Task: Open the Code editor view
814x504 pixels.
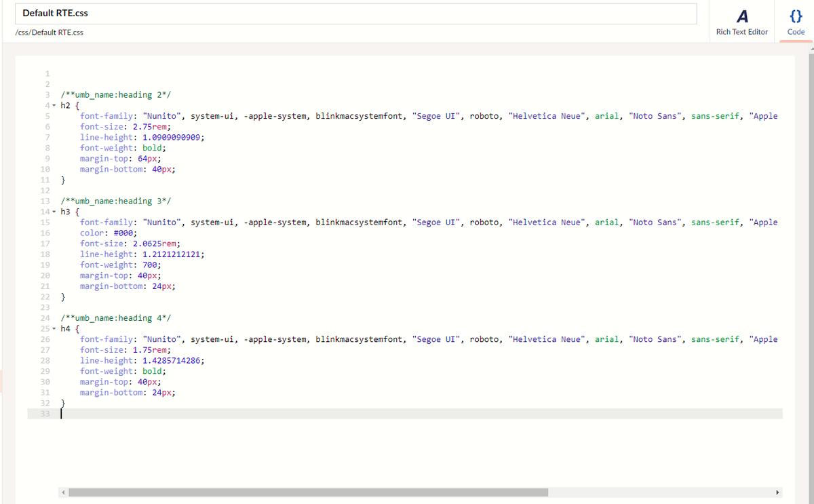Action: coord(795,21)
